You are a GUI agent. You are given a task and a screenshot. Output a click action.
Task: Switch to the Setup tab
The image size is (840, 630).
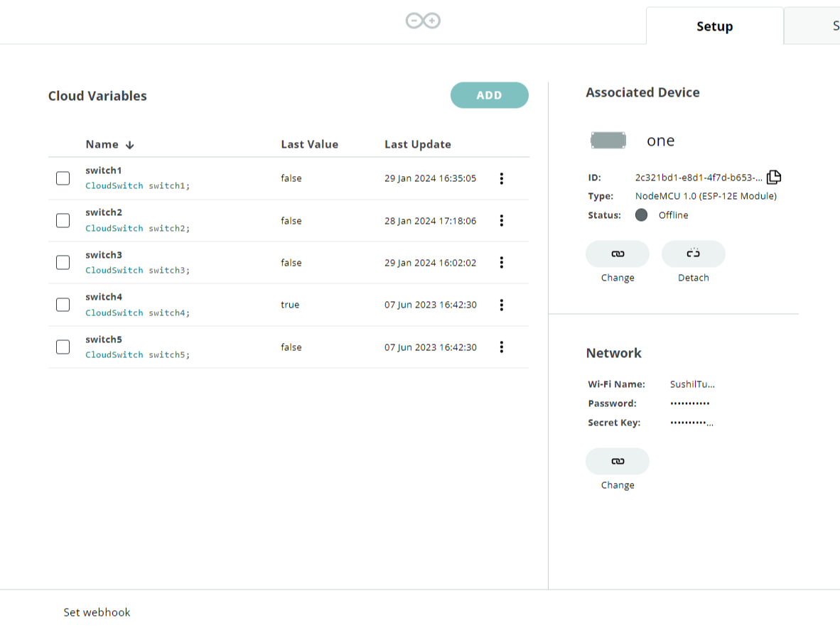pyautogui.click(x=715, y=26)
